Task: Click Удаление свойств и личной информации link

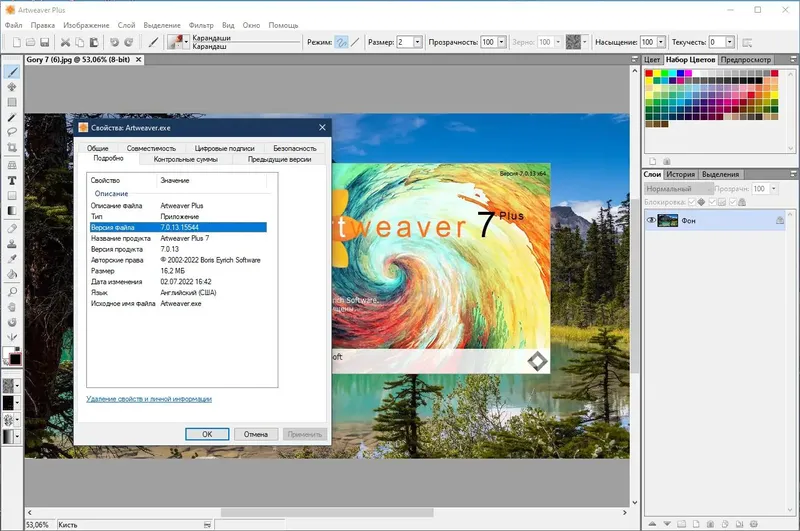Action: [x=149, y=399]
